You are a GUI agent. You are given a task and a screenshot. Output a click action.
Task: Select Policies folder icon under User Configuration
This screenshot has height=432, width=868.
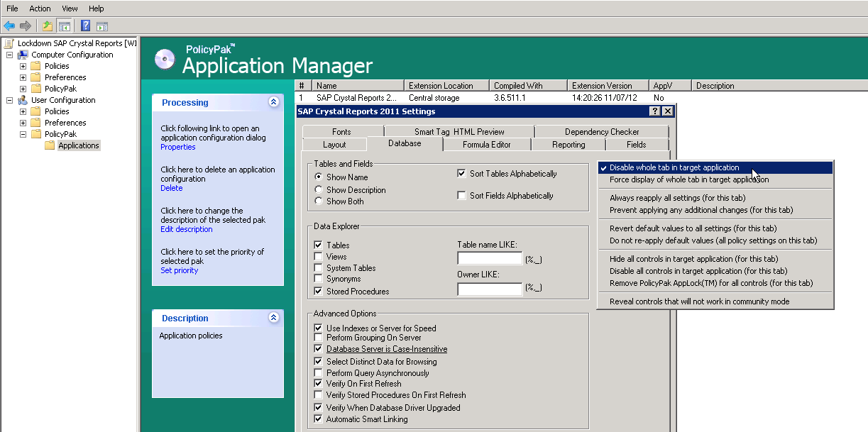35,111
